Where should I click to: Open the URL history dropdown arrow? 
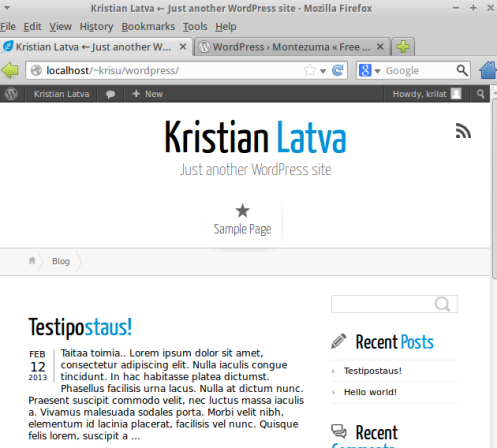point(323,71)
